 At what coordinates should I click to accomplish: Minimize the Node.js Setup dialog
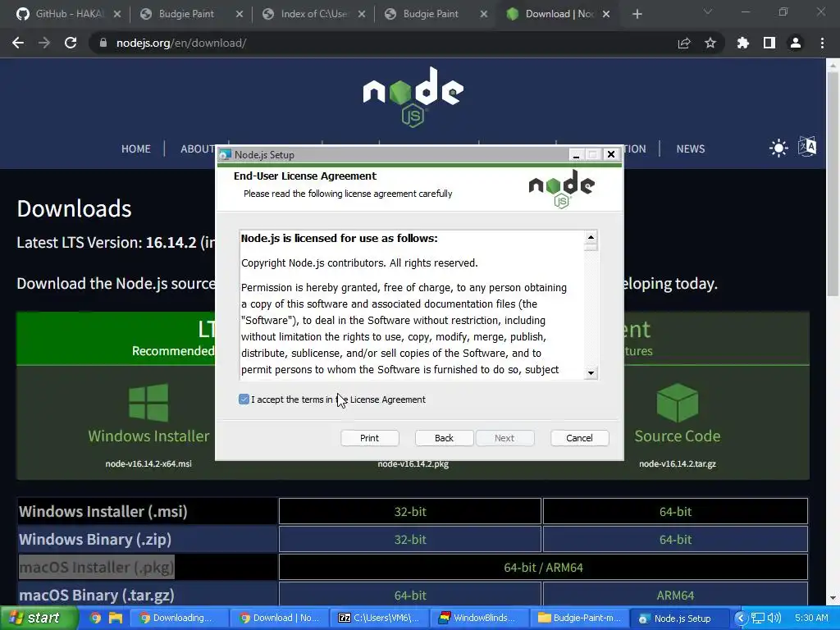pos(576,154)
